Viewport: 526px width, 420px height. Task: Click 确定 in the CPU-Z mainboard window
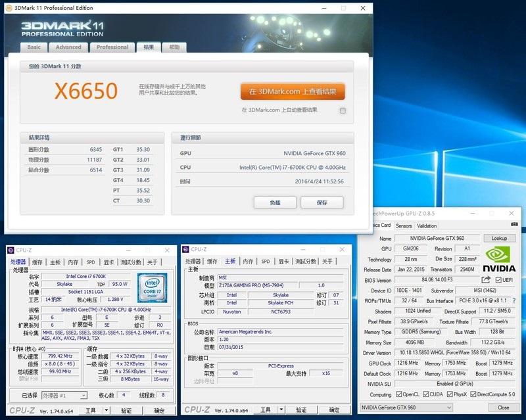[334, 409]
